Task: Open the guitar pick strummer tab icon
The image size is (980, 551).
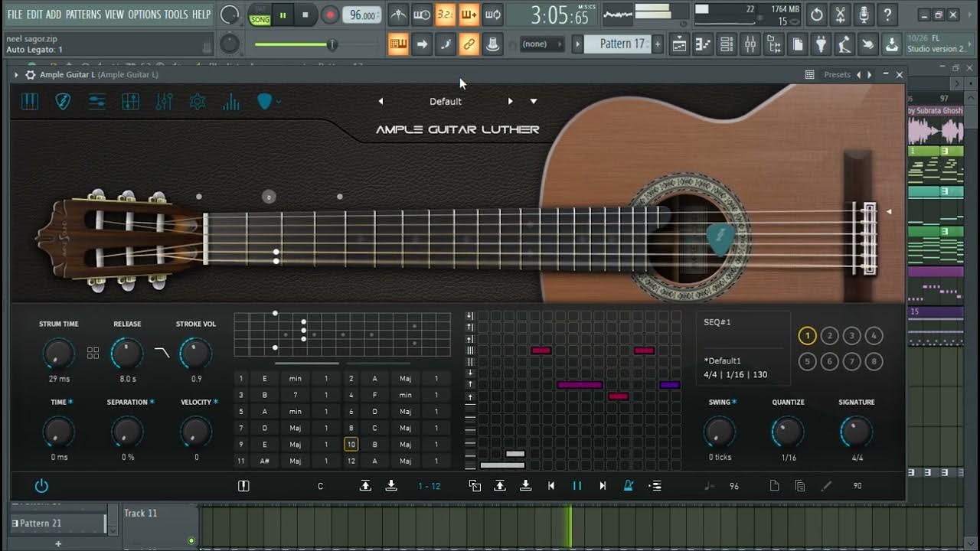Action: (63, 102)
